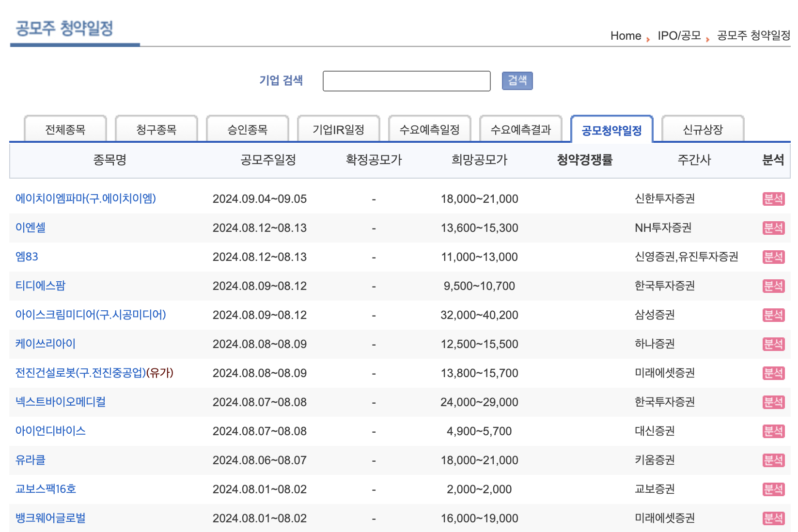This screenshot has width=798, height=532.
Task: Open the 기업IR일정 tab
Action: pyautogui.click(x=339, y=129)
